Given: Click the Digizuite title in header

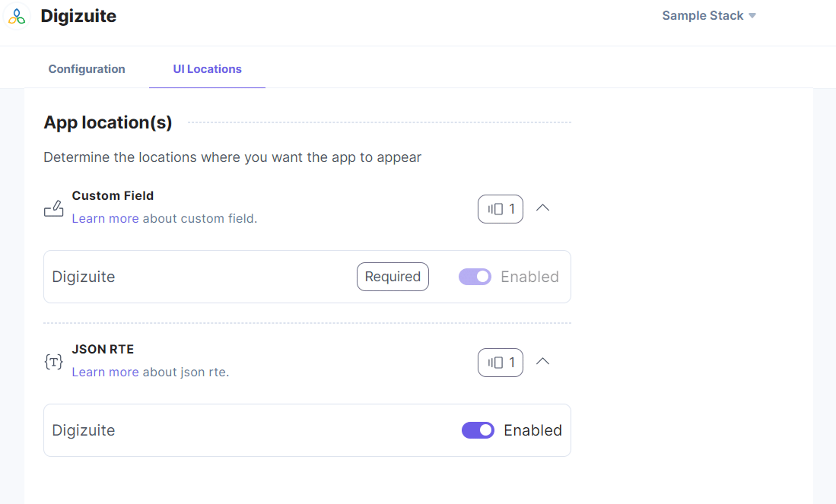Looking at the screenshot, I should pyautogui.click(x=78, y=16).
